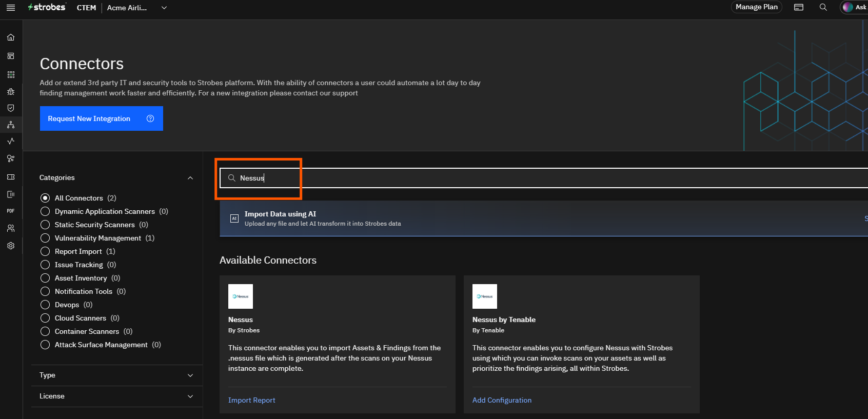Image resolution: width=868 pixels, height=419 pixels.
Task: Focus the connector search field
Action: tap(544, 178)
